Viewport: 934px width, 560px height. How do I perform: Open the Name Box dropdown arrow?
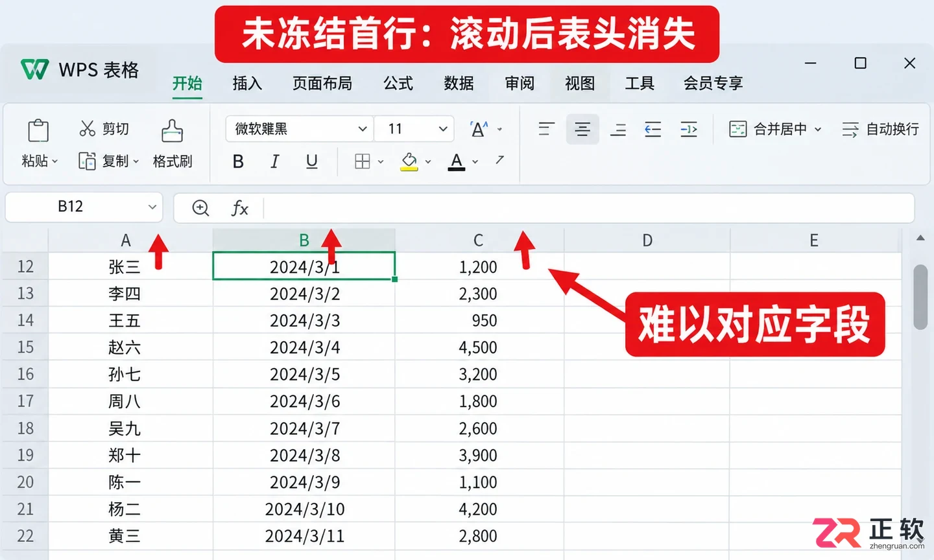click(x=152, y=207)
